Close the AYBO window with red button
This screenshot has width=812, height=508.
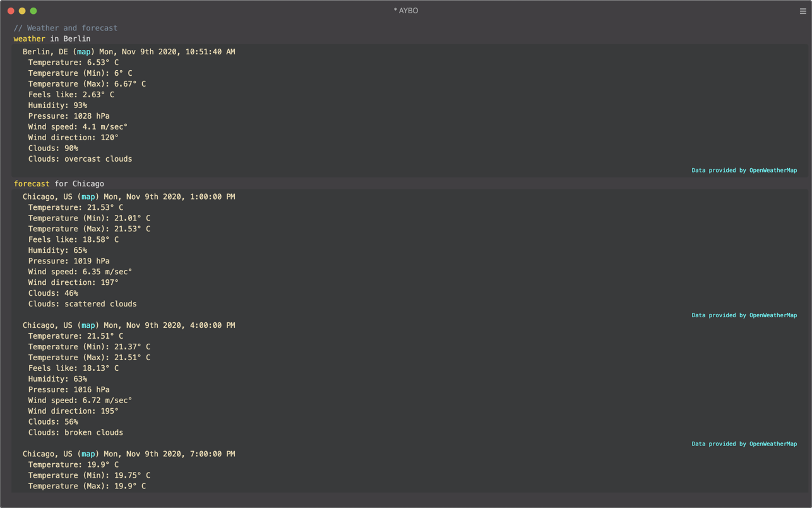tap(11, 11)
